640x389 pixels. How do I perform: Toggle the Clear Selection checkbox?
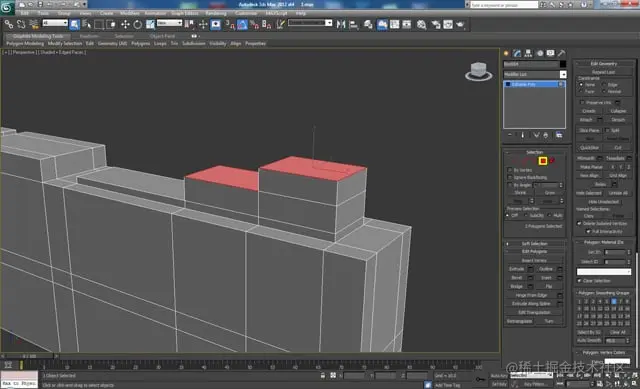[579, 281]
